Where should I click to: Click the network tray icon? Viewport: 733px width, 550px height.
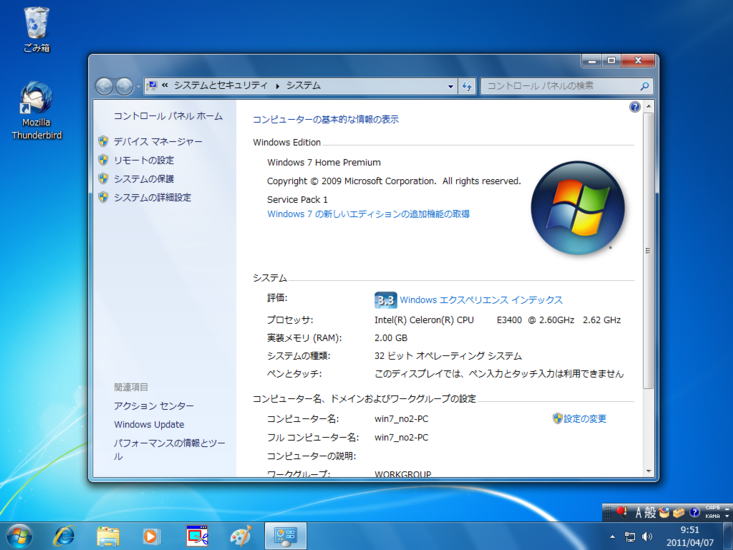(x=630, y=537)
